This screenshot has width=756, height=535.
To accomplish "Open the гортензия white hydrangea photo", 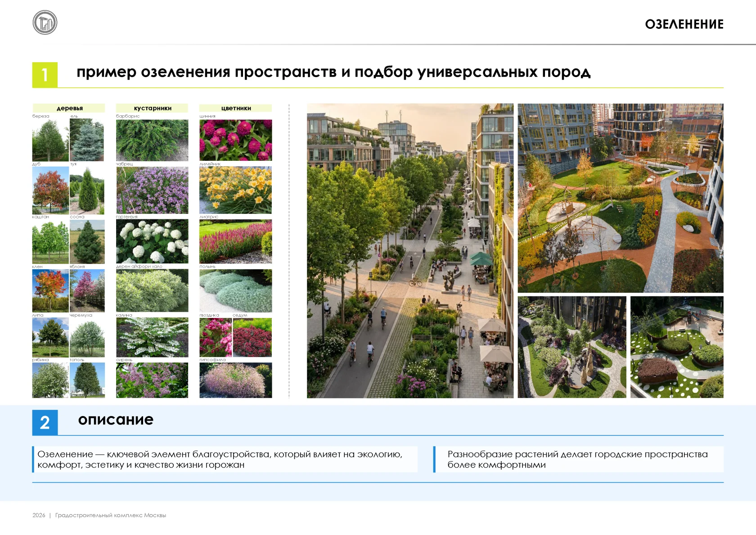I will 152,242.
